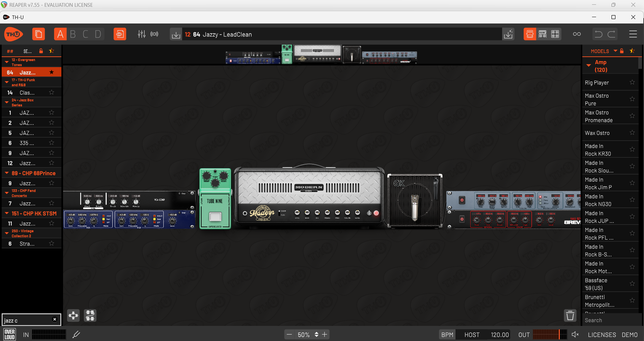The width and height of the screenshot is (644, 341).
Task: Favorite the Rig Player model star
Action: pos(632,82)
